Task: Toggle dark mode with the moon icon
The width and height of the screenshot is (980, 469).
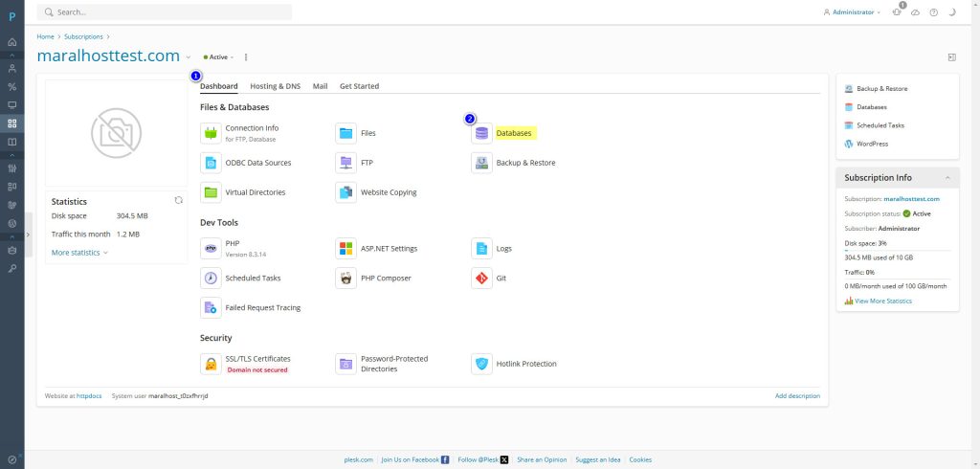Action: [952, 11]
